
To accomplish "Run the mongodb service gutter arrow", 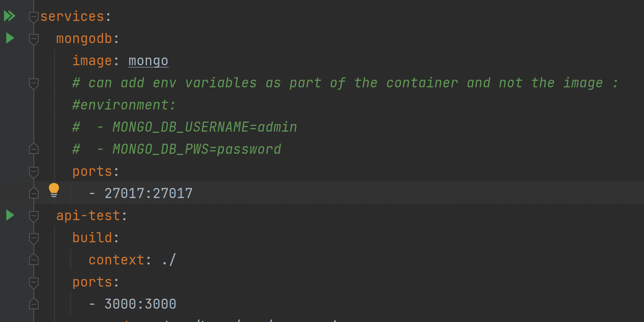I will click(x=10, y=38).
